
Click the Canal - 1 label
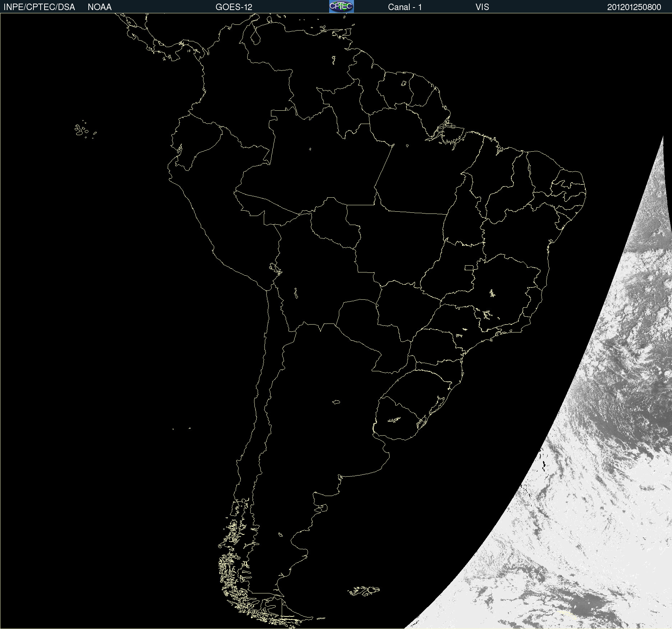(405, 7)
